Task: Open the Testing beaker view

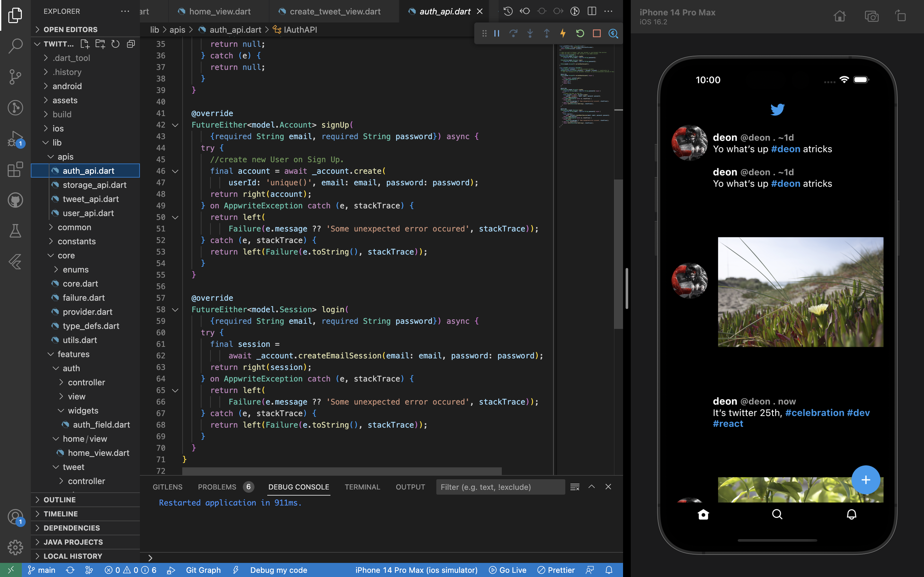Action: [x=15, y=230]
